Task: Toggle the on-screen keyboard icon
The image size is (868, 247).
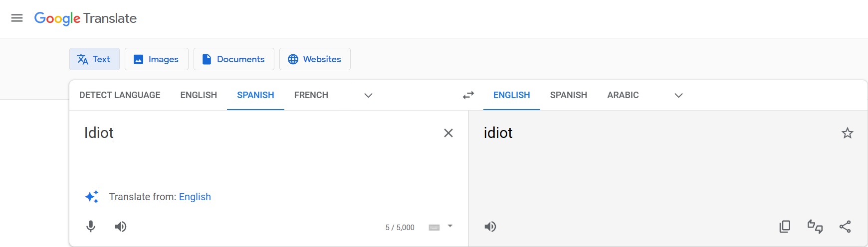Action: point(434,227)
